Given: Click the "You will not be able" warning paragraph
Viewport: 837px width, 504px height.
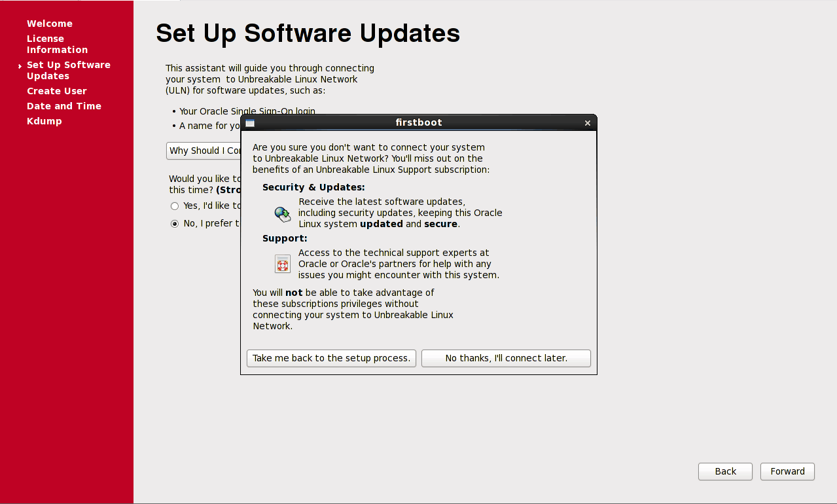Looking at the screenshot, I should pyautogui.click(x=353, y=310).
